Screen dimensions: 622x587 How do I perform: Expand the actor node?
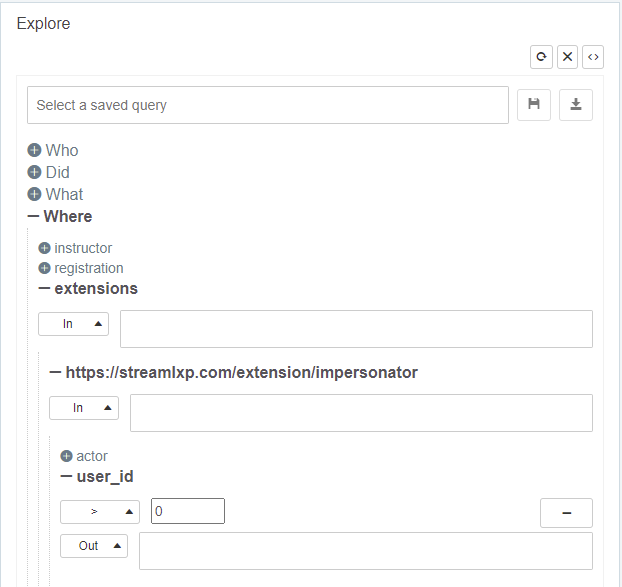(x=67, y=456)
